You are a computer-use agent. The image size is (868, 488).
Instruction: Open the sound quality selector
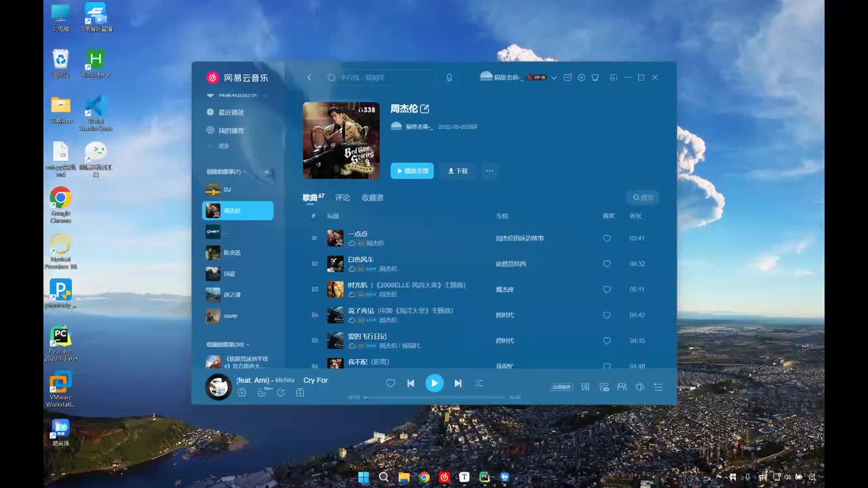[561, 387]
